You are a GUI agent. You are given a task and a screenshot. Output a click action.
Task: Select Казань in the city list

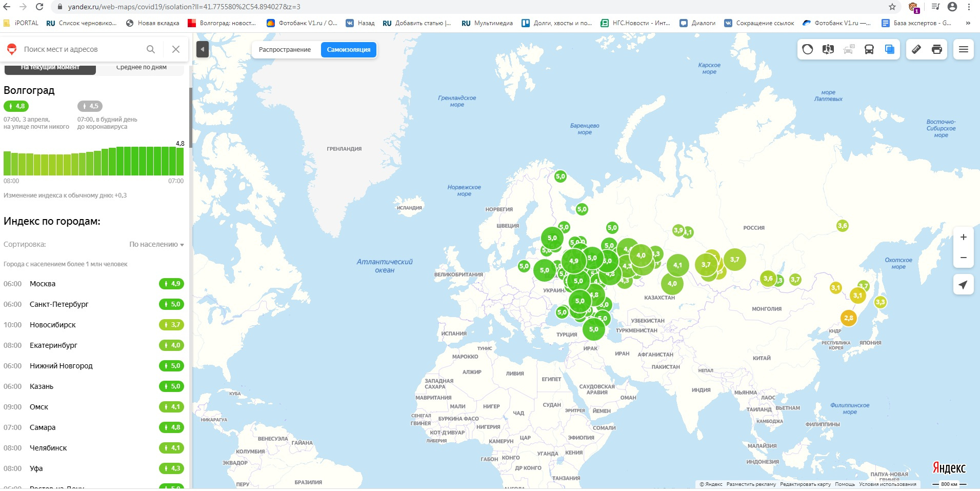pos(93,386)
